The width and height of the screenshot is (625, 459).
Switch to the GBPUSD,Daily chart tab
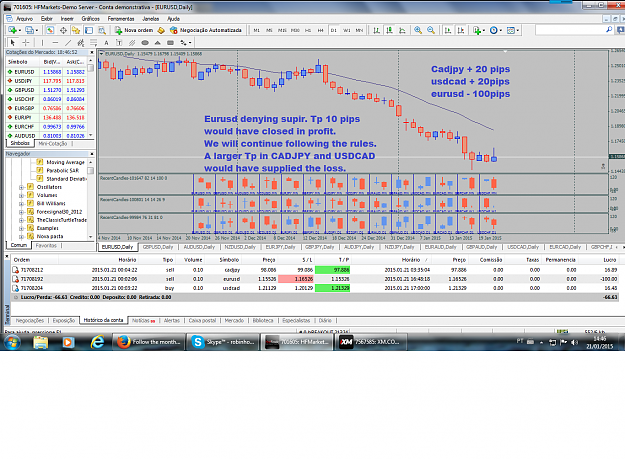[x=158, y=247]
